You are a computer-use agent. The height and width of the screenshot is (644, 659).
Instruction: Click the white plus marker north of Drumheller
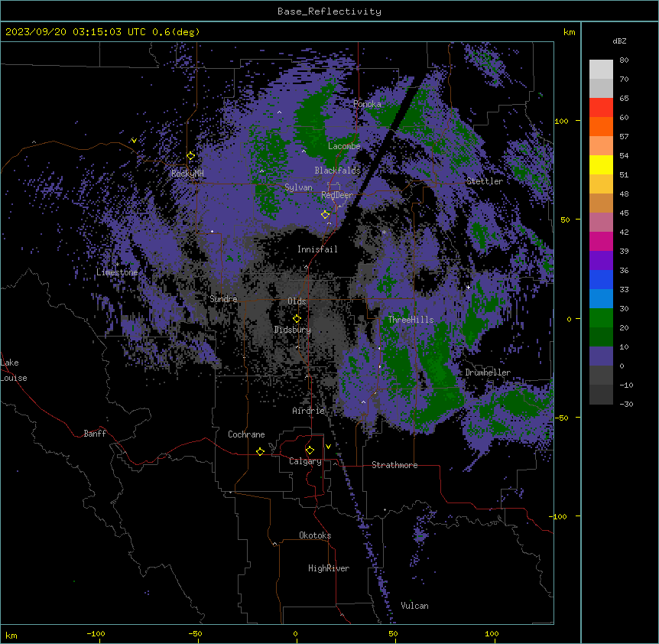(x=468, y=287)
